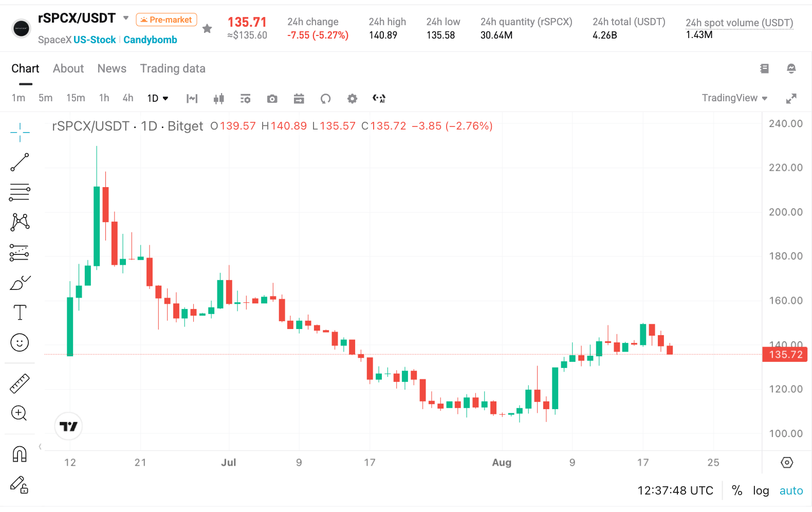
Task: Click the 24h high value 140.89
Action: [383, 35]
